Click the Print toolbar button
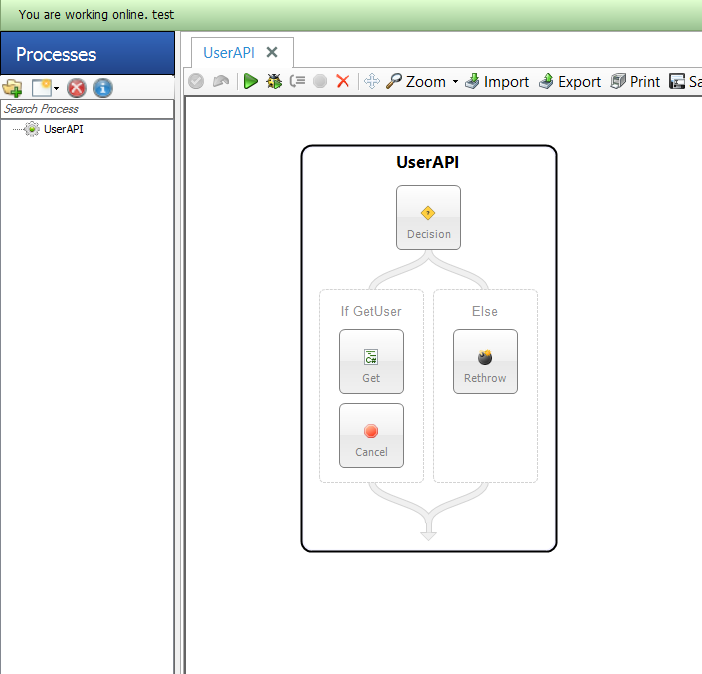The height and width of the screenshot is (674, 702). pos(635,82)
